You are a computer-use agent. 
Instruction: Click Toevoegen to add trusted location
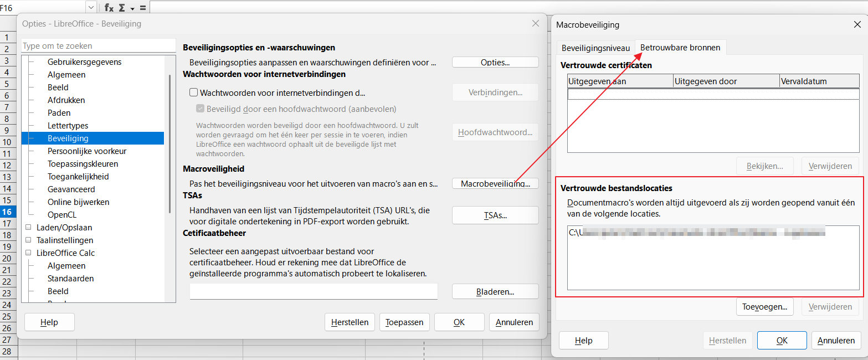pos(764,307)
